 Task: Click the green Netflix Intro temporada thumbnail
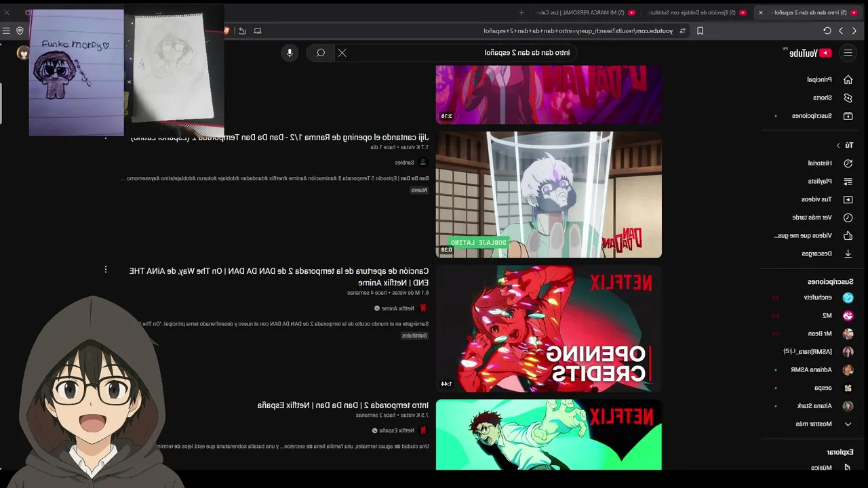point(549,434)
